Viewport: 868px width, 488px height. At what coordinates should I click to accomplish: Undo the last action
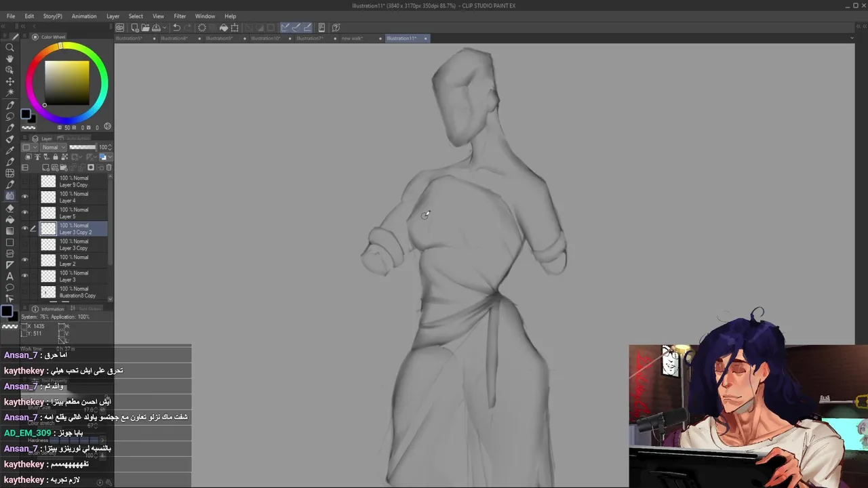click(177, 28)
